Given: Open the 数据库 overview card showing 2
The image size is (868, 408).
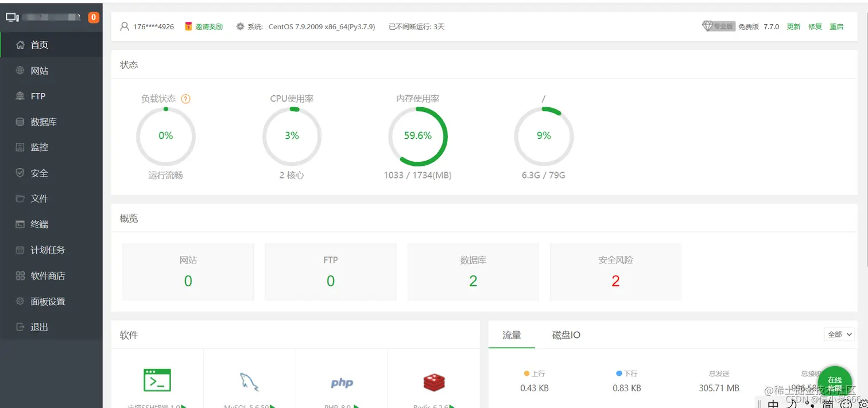Looking at the screenshot, I should [473, 272].
